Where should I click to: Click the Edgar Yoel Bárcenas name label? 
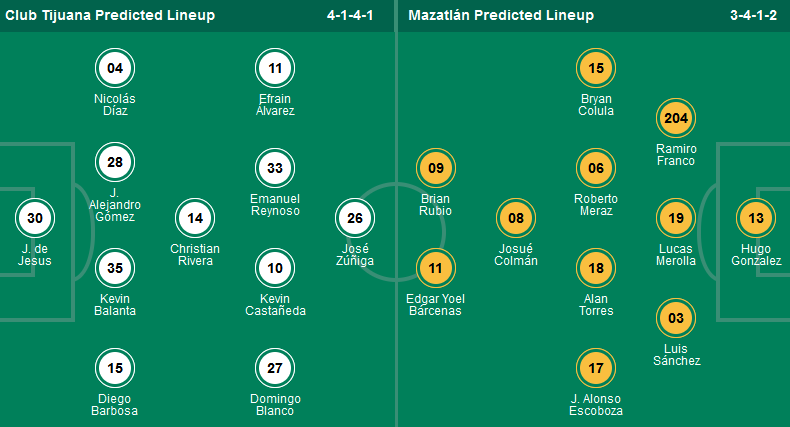pyautogui.click(x=436, y=304)
